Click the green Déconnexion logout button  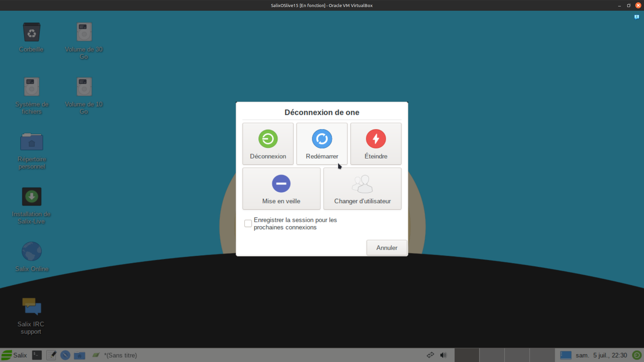click(x=268, y=144)
